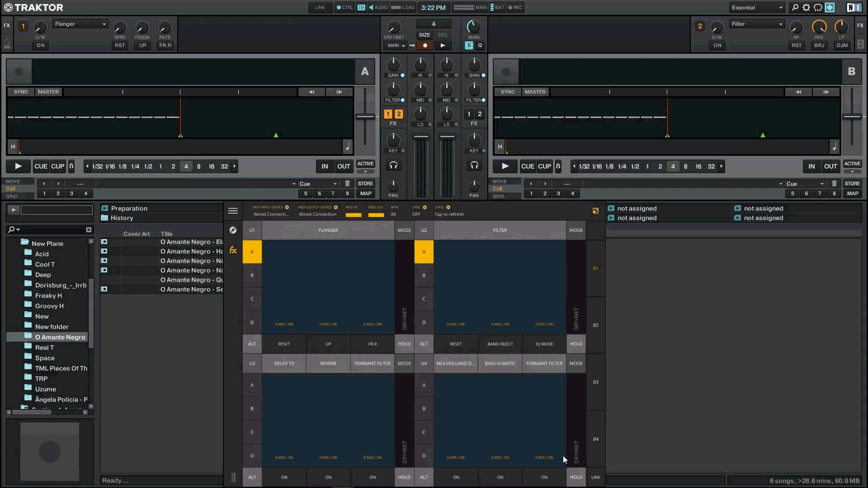Select the Preparation playlist tab
The width and height of the screenshot is (868, 488).
click(130, 208)
